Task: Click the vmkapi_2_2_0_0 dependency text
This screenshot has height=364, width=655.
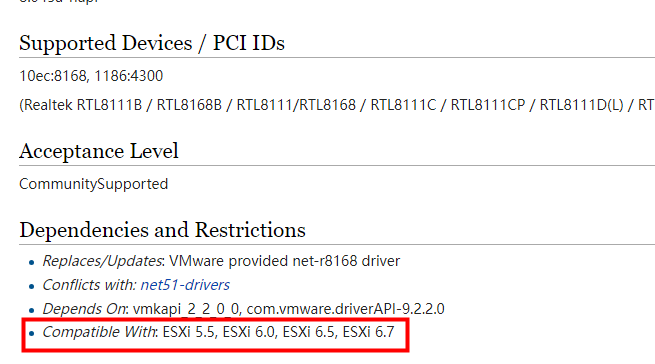Action: point(186,309)
